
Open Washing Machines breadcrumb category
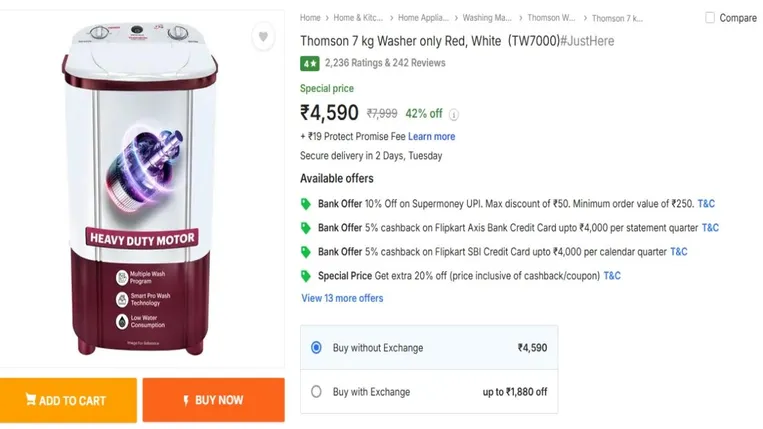point(488,18)
